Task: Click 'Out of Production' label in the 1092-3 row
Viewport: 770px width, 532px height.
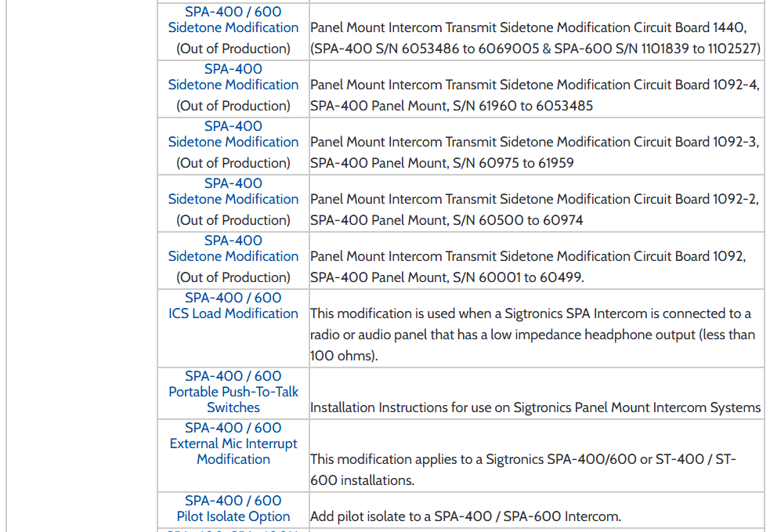Action: point(233,163)
